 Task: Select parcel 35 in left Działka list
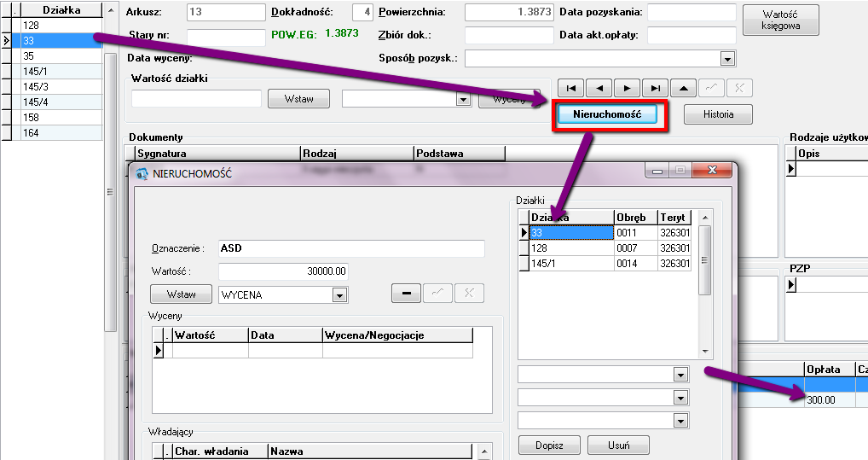pos(61,56)
